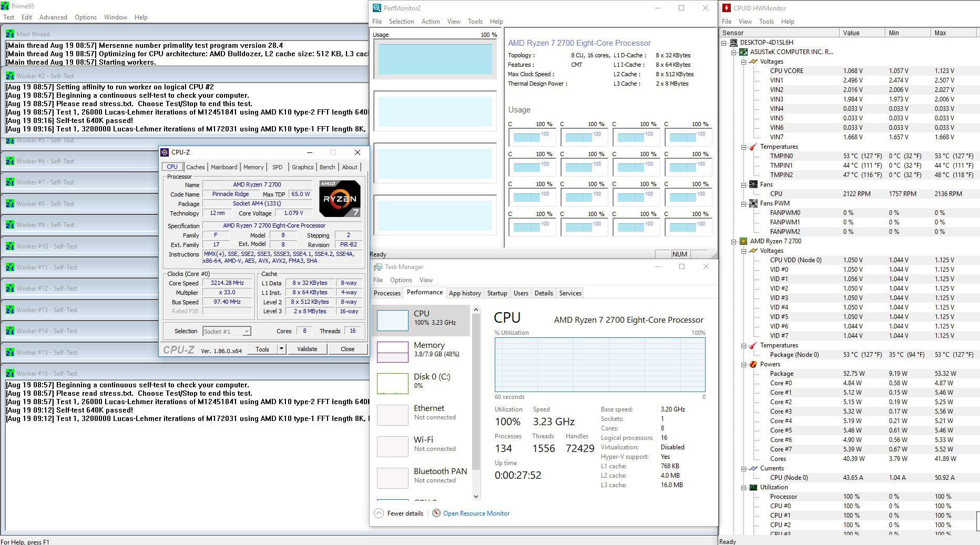Click the Validate button in CPU-Z
The image size is (980, 545).
pos(307,349)
